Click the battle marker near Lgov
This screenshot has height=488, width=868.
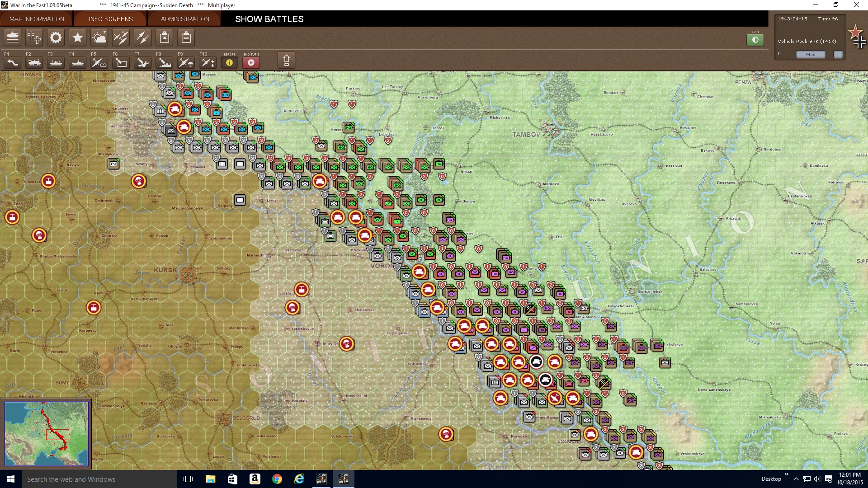click(x=94, y=308)
